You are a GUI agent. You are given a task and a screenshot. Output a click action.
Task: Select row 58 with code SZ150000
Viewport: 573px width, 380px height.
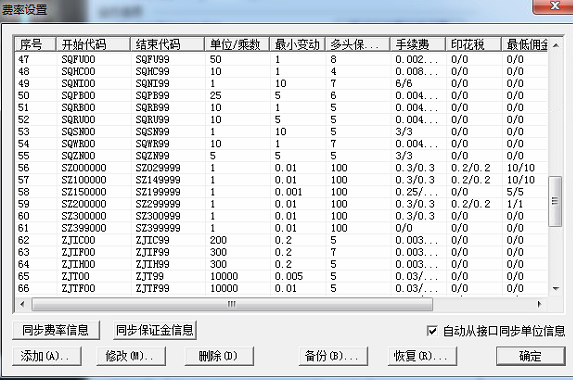tap(281, 192)
